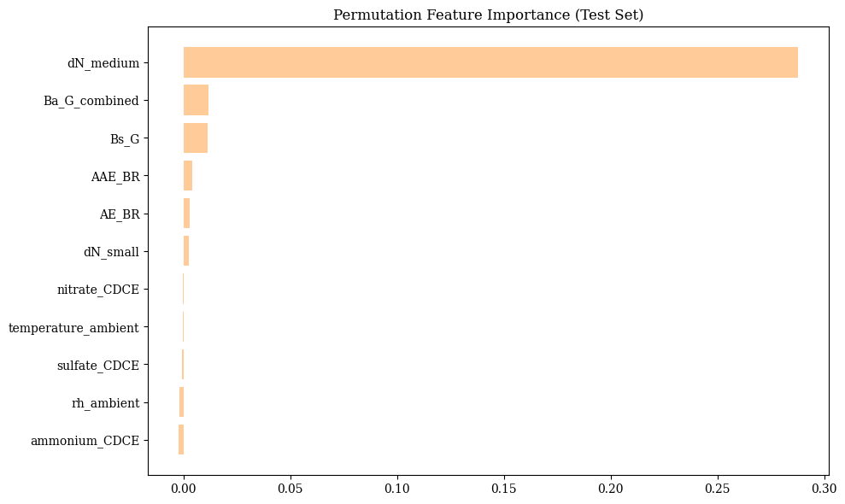
Task: Click the 0.15 x-axis tick label
Action: coord(504,489)
